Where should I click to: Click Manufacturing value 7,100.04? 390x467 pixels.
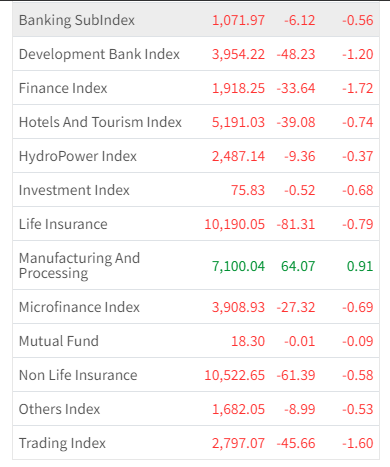click(x=239, y=266)
